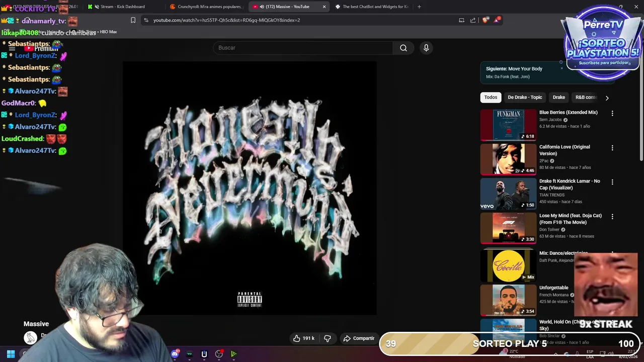Open the green arrow app in the taskbar
This screenshot has height=362, width=644.
pos(234,354)
